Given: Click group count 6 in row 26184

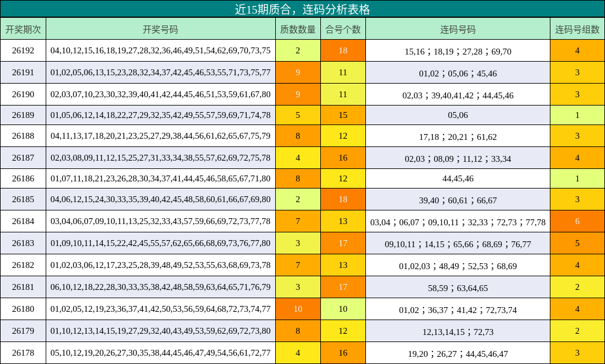Looking at the screenshot, I should tap(577, 221).
